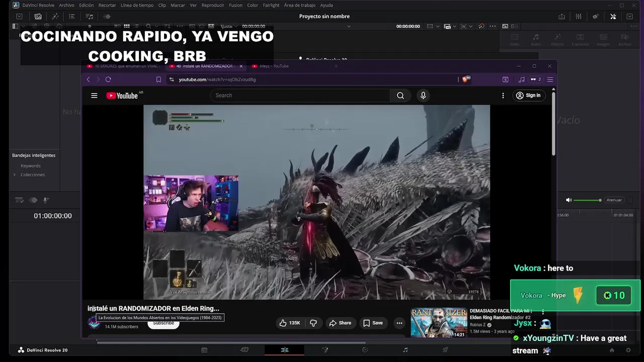Open the Mixer sliders icon
644x362 pixels.
[x=579, y=17]
